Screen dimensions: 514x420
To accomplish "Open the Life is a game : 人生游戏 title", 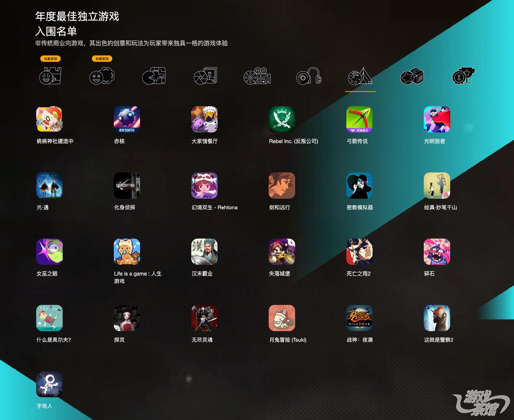I will [138, 277].
